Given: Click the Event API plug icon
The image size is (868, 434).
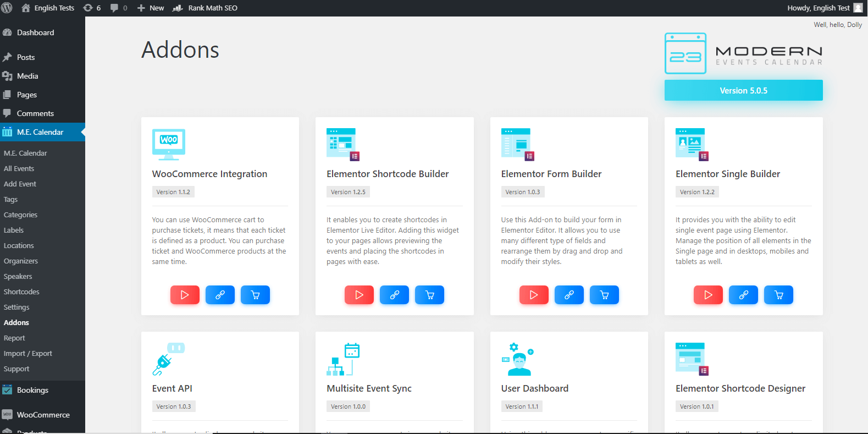Looking at the screenshot, I should click(169, 359).
